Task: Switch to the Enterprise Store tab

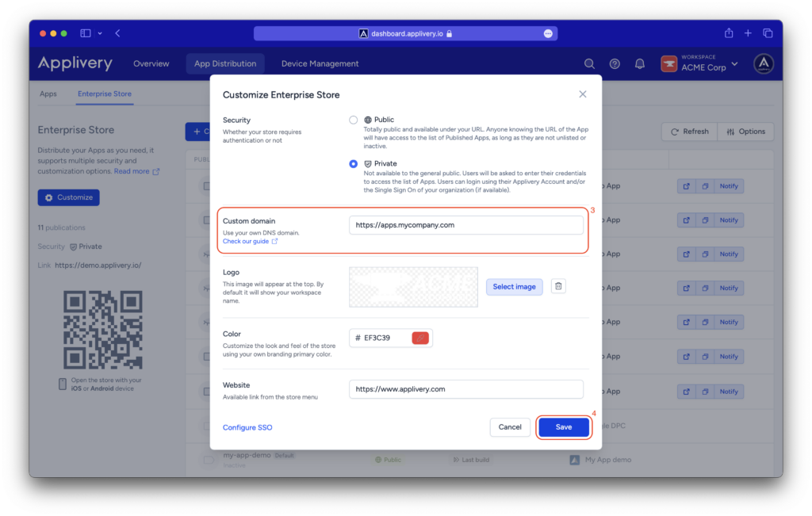Action: pyautogui.click(x=105, y=94)
